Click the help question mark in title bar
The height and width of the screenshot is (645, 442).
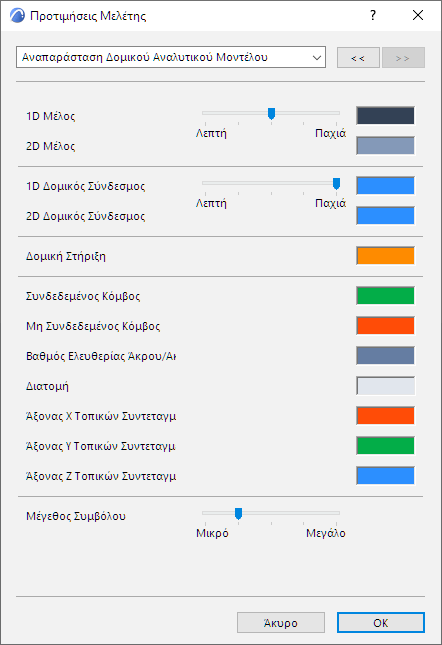click(x=373, y=16)
